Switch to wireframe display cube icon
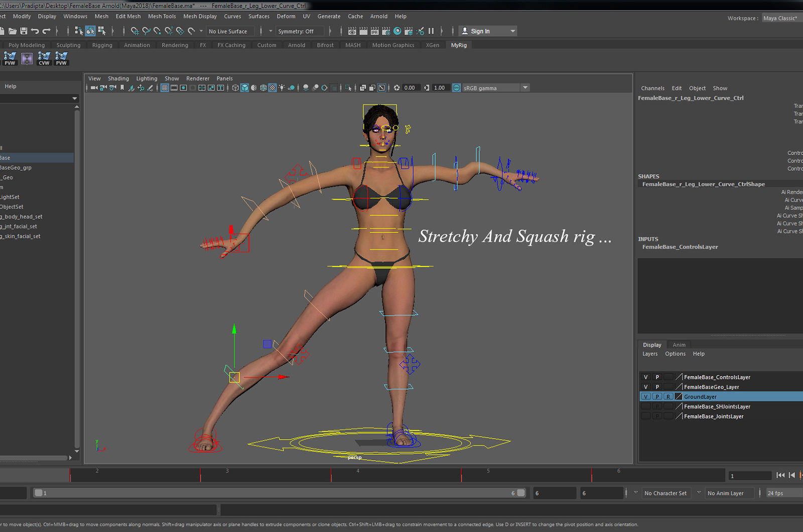This screenshot has width=803, height=532. [235, 88]
